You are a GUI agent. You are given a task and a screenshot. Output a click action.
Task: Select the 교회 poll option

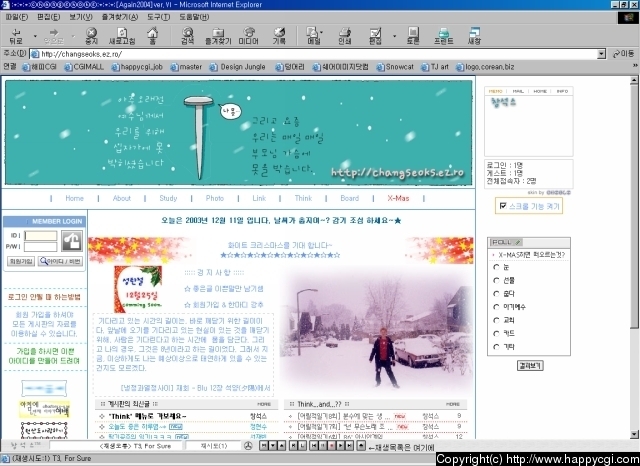496,320
